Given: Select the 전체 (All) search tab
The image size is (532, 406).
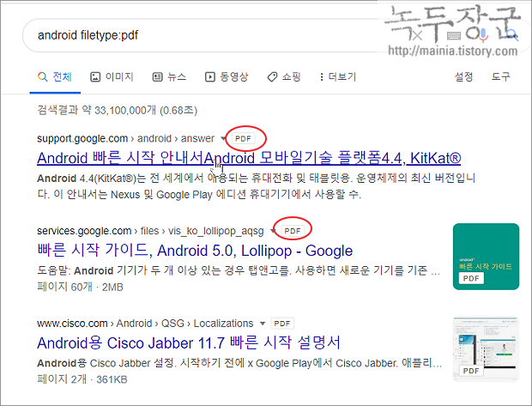Looking at the screenshot, I should [55, 77].
